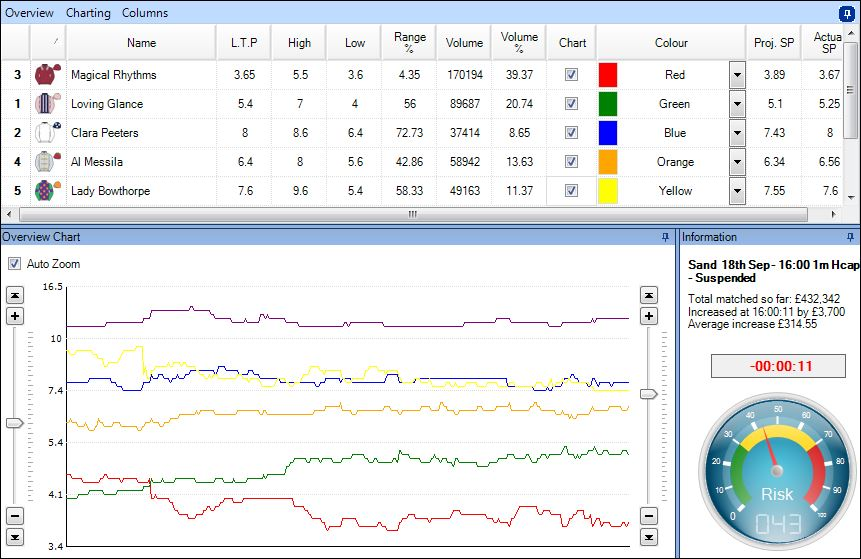Click the countdown timer -00:00:11
Image resolution: width=861 pixels, height=559 pixels.
[778, 366]
